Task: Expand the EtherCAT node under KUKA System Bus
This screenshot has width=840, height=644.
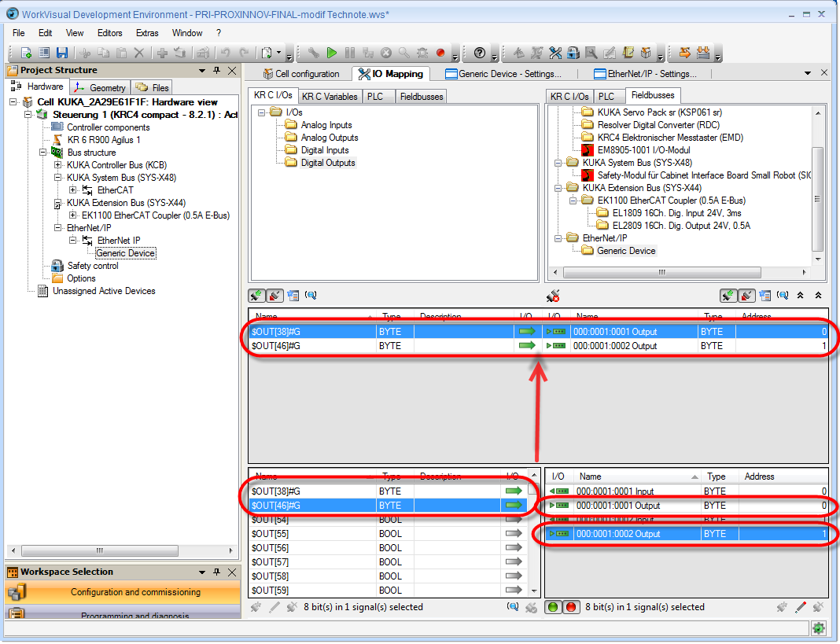Action: [73, 190]
